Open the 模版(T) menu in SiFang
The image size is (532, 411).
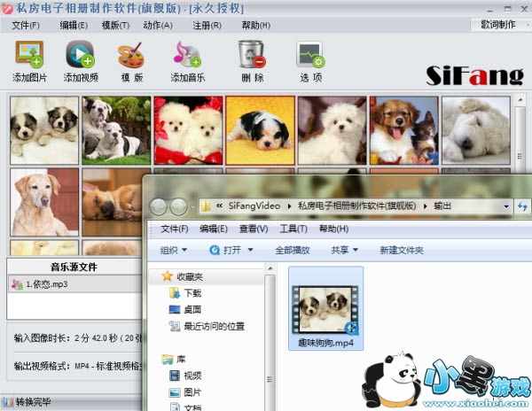(115, 25)
